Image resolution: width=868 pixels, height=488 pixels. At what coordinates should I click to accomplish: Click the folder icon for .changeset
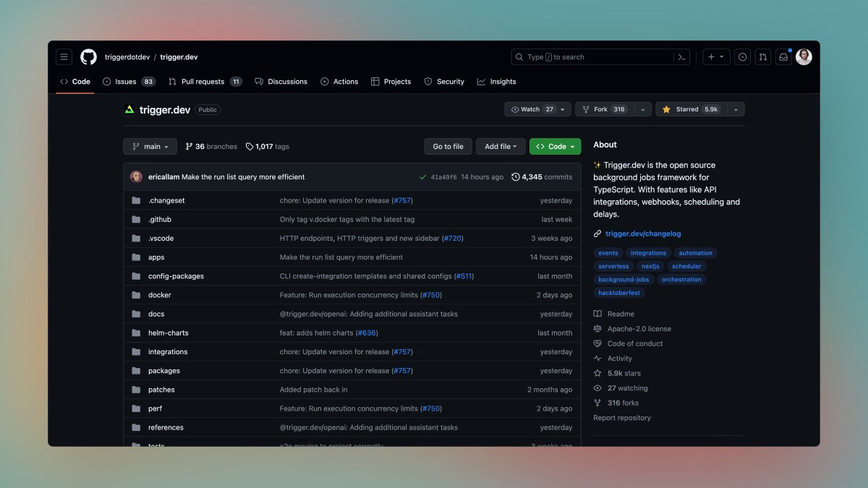135,200
